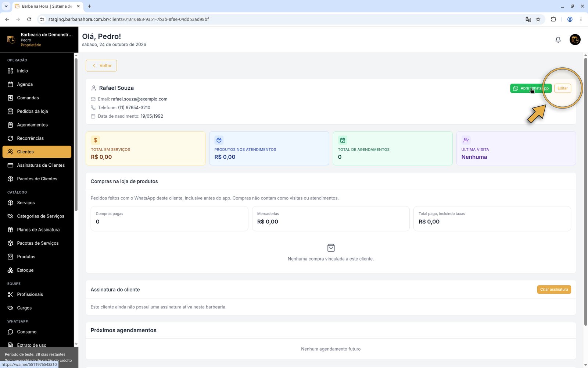Click the translate page icon in the address bar
This screenshot has height=368, width=588.
coord(528,19)
